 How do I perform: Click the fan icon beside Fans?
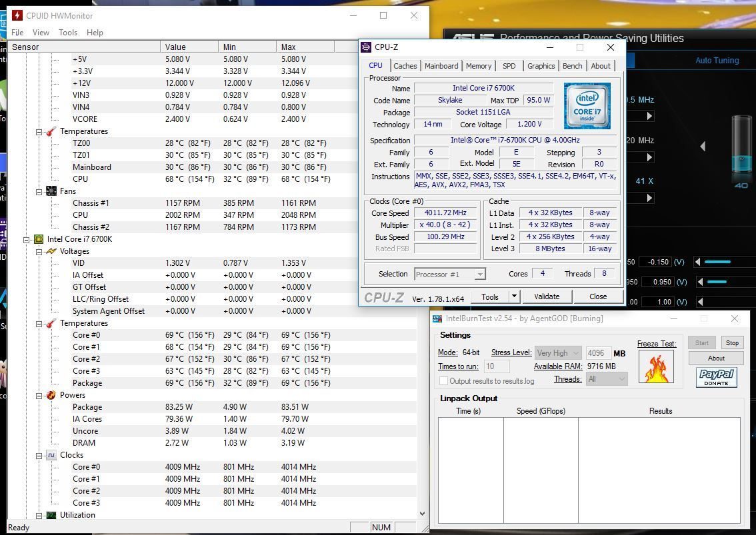click(x=51, y=191)
